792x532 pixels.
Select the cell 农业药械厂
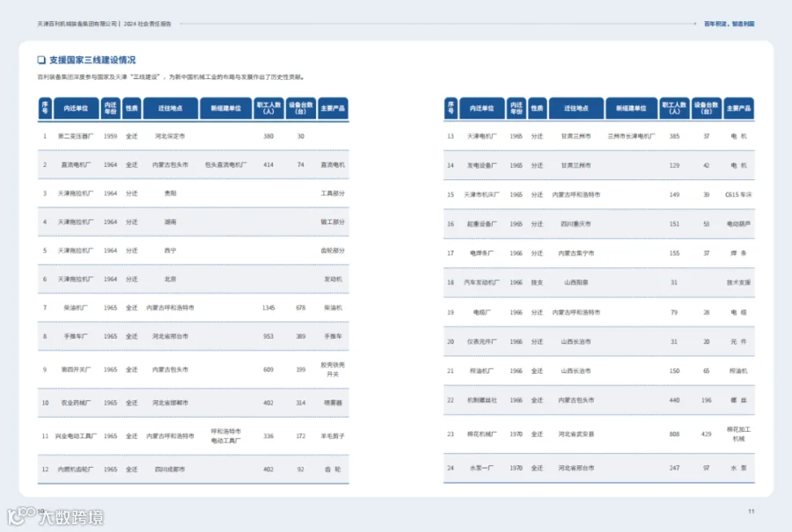pyautogui.click(x=76, y=403)
